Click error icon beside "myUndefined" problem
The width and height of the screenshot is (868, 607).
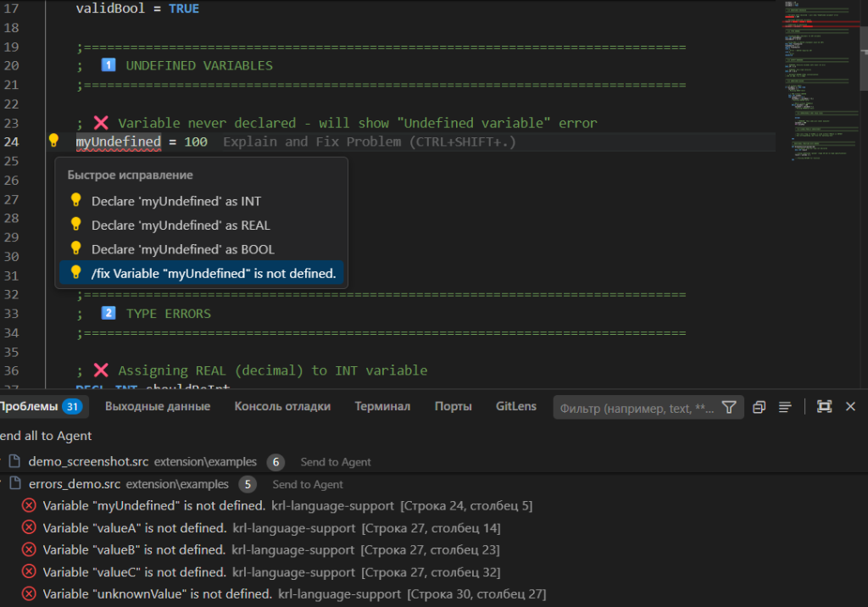tap(29, 505)
